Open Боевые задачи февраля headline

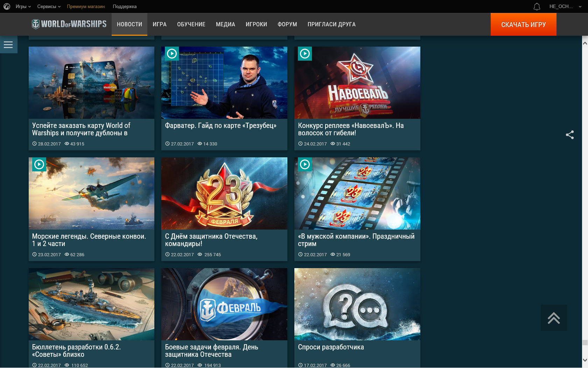211,350
